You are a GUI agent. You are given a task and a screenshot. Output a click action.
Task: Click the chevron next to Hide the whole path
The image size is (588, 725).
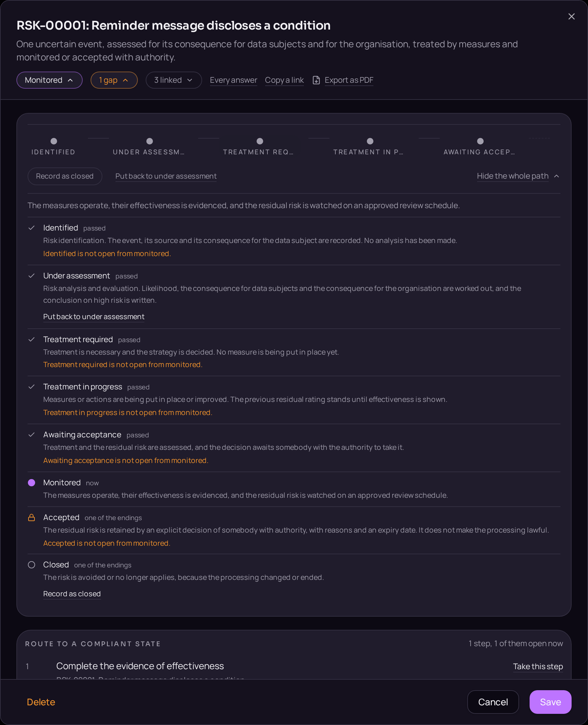coord(556,176)
